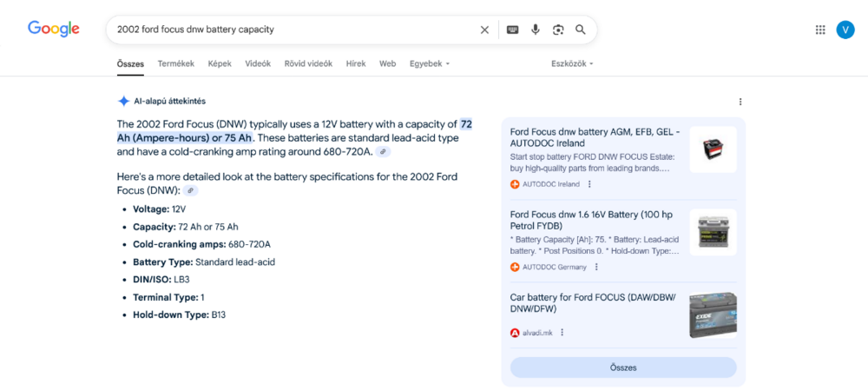Image resolution: width=868 pixels, height=391 pixels.
Task: Click the AI-alapú áttekintés heading
Action: tap(170, 102)
